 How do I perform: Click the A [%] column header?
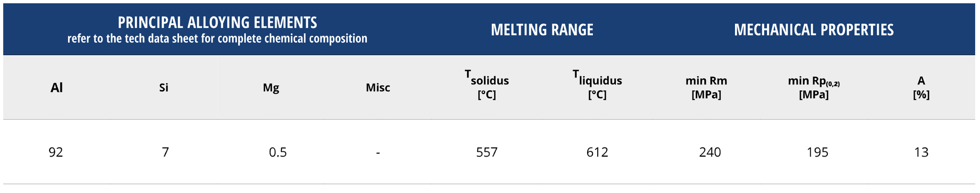coord(921,87)
